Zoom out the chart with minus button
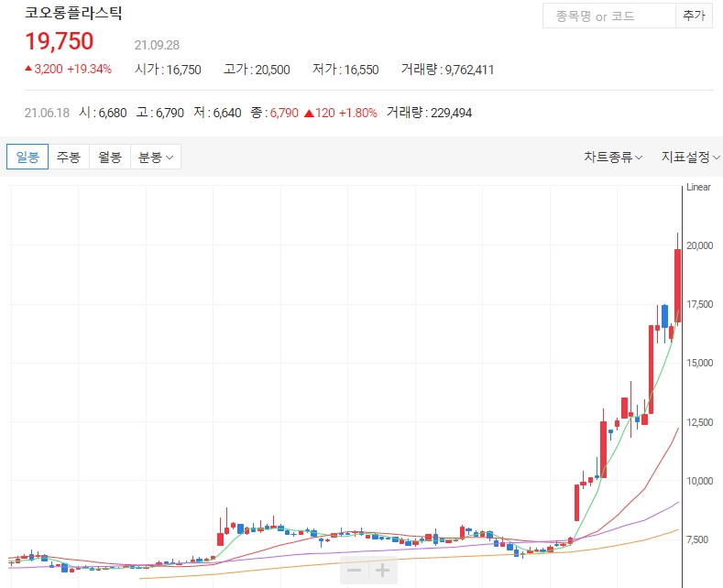This screenshot has height=588, width=723. pyautogui.click(x=354, y=571)
